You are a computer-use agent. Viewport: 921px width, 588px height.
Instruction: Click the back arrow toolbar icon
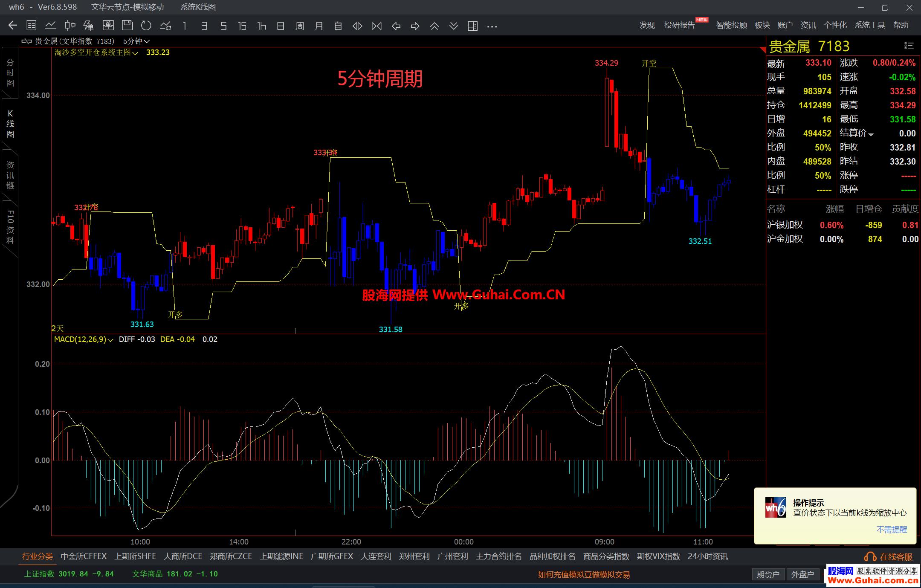[13, 26]
